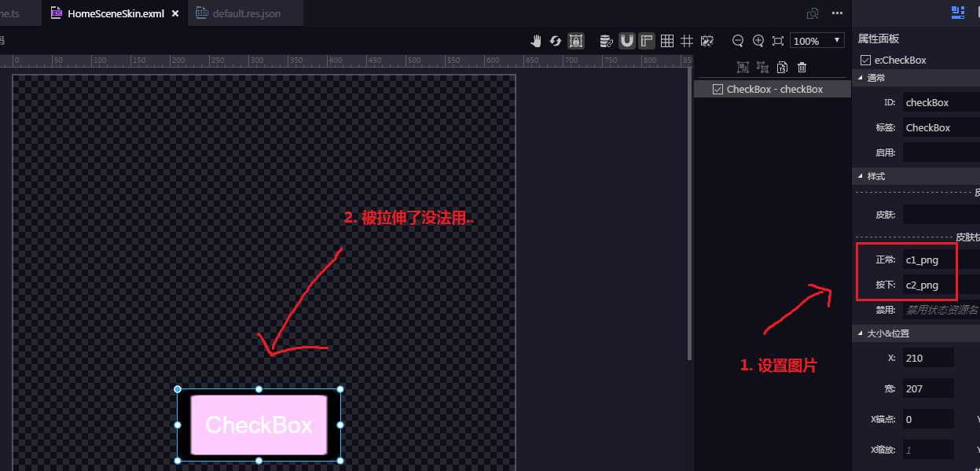This screenshot has width=980, height=471.
Task: Select the pink CheckBox component on canvas
Action: (x=259, y=425)
